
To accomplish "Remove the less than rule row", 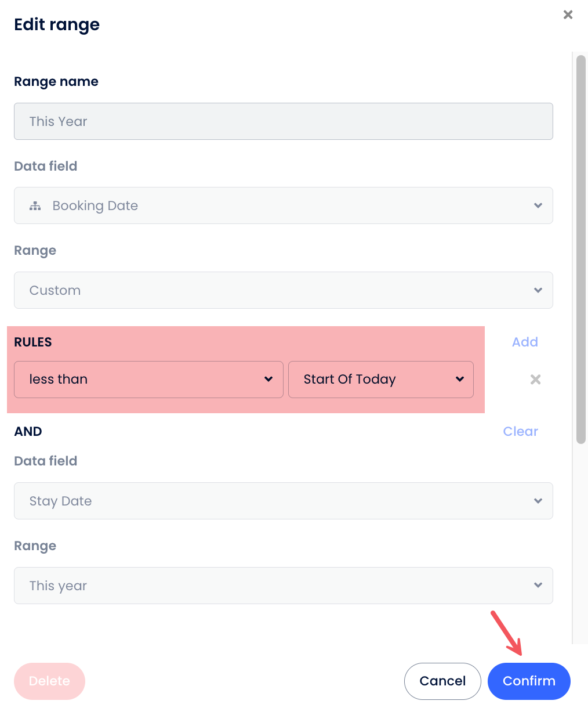I will tap(535, 380).
